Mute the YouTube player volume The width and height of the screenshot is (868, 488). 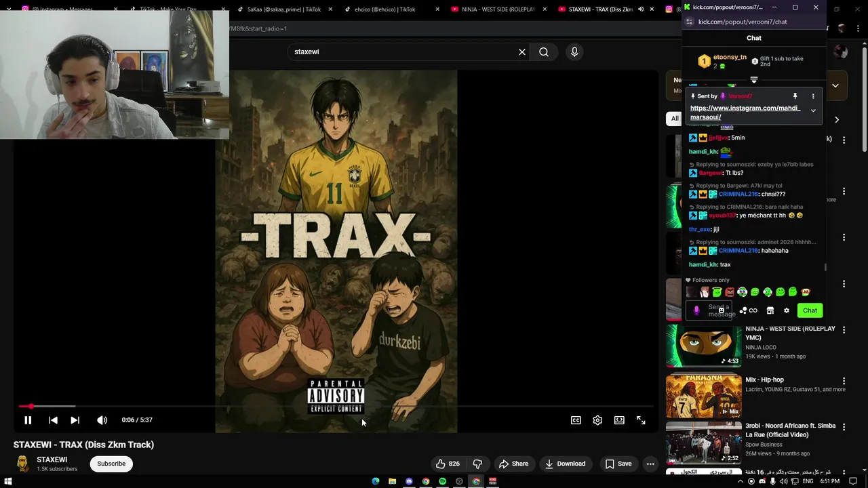coord(102,420)
